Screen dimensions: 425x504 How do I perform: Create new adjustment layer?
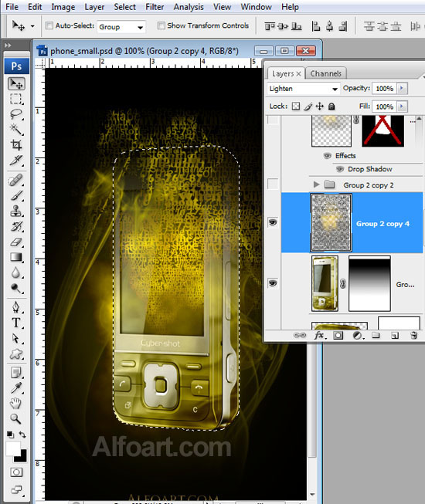pos(358,336)
